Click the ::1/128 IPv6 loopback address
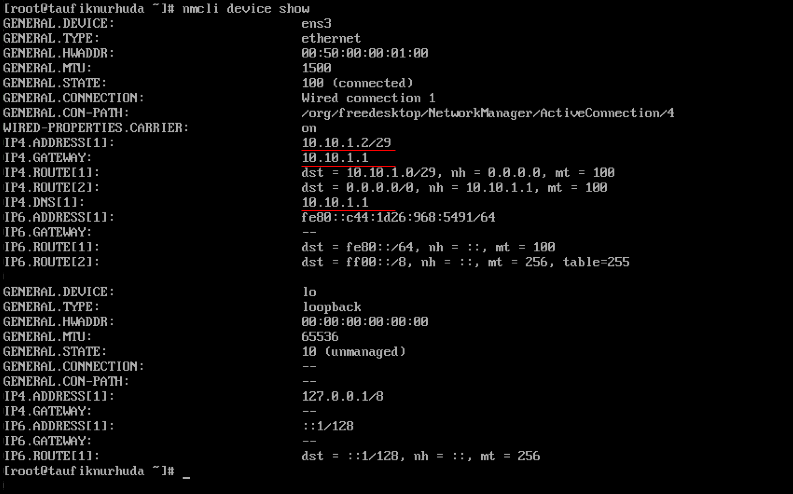This screenshot has width=793, height=494. pos(327,426)
